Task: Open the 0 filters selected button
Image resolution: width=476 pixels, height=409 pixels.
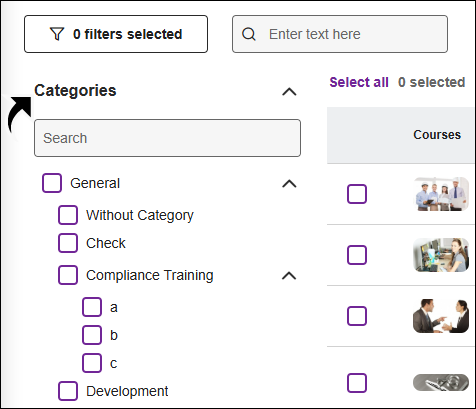Action: (116, 34)
